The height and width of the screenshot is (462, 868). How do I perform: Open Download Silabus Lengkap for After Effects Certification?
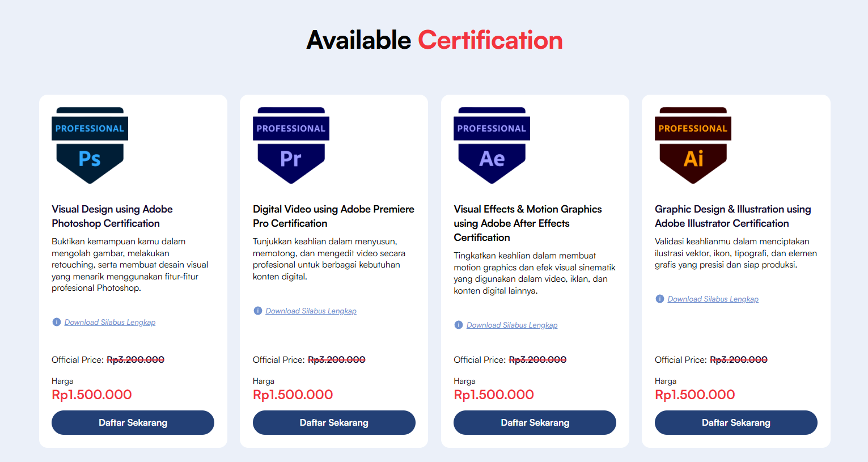pos(511,325)
